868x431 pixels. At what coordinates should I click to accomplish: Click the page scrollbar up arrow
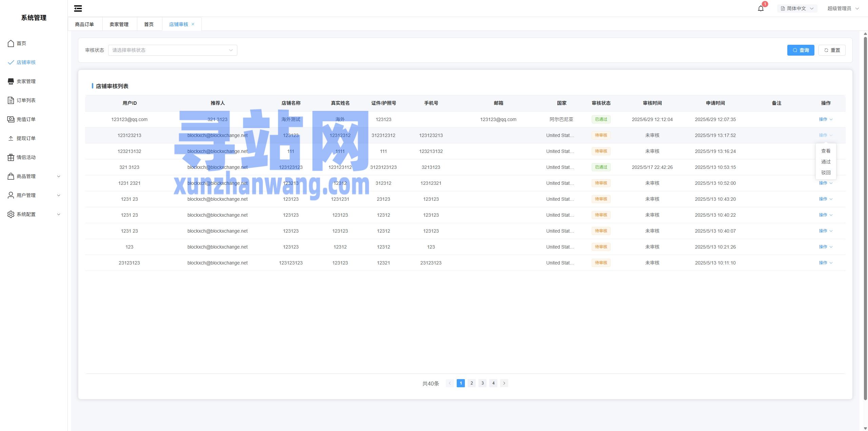coord(865,34)
